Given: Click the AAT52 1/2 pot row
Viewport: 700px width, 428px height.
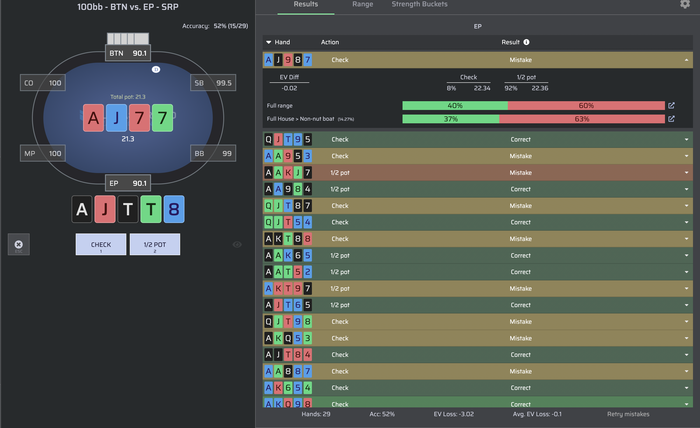Looking at the screenshot, I should point(478,272).
